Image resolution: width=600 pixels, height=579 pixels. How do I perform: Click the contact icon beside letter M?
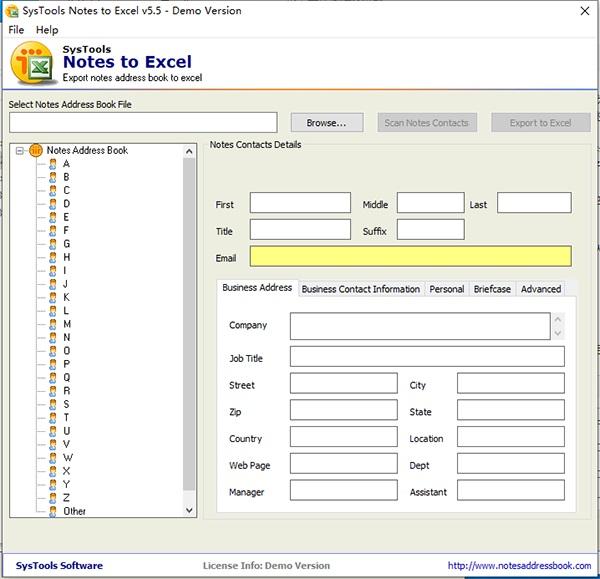pos(53,324)
